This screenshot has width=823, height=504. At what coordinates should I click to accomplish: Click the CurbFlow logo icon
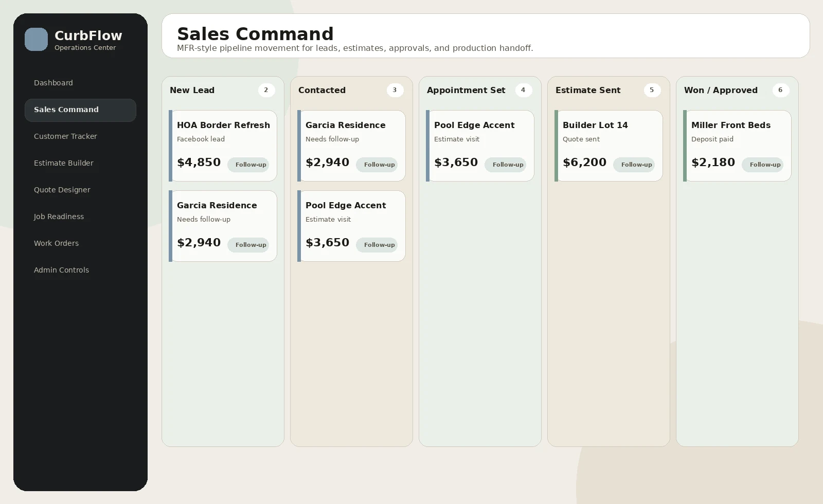pos(36,40)
